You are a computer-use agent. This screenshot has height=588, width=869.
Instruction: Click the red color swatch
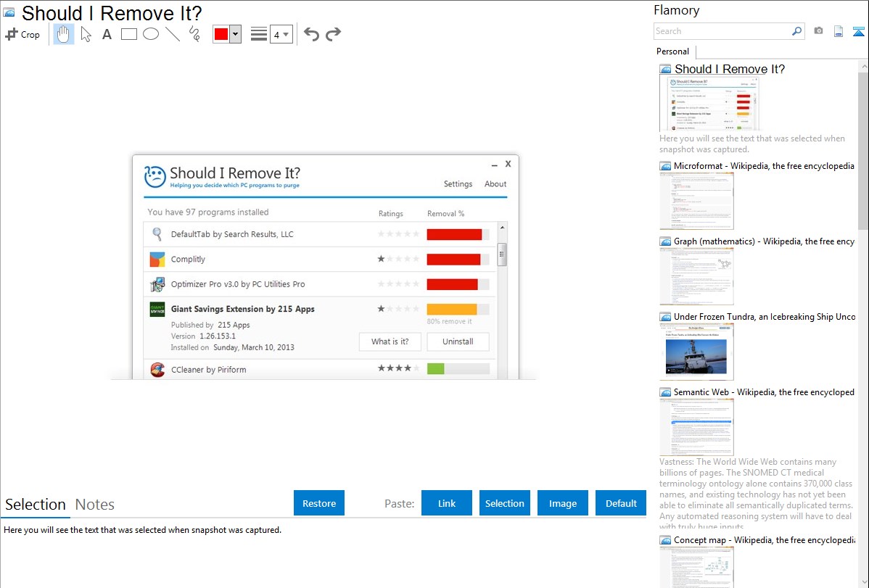coord(221,34)
